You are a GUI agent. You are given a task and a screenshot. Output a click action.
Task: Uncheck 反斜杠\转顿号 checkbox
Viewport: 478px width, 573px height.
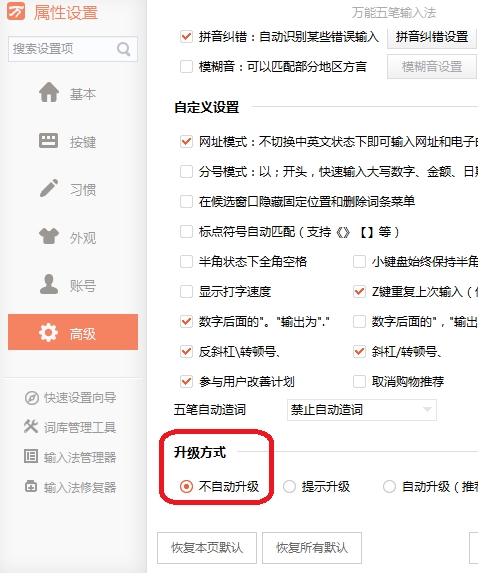click(x=186, y=352)
